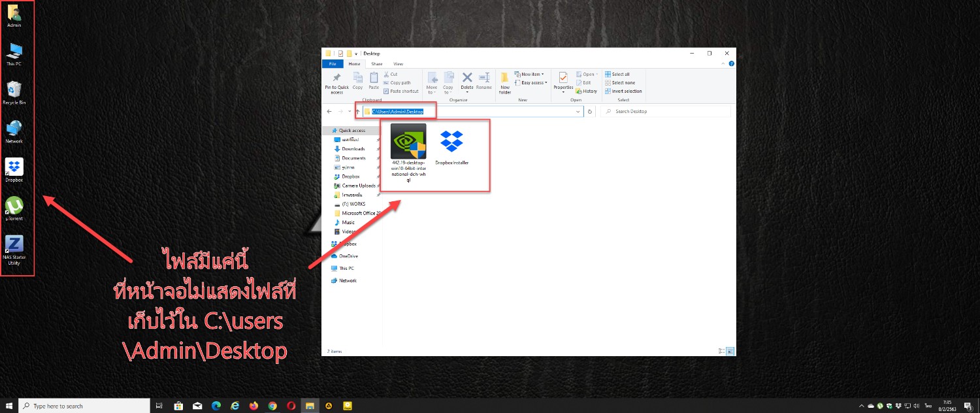Open (F:) WORKS drive in sidebar
This screenshot has width=980, height=413.
pyautogui.click(x=353, y=204)
